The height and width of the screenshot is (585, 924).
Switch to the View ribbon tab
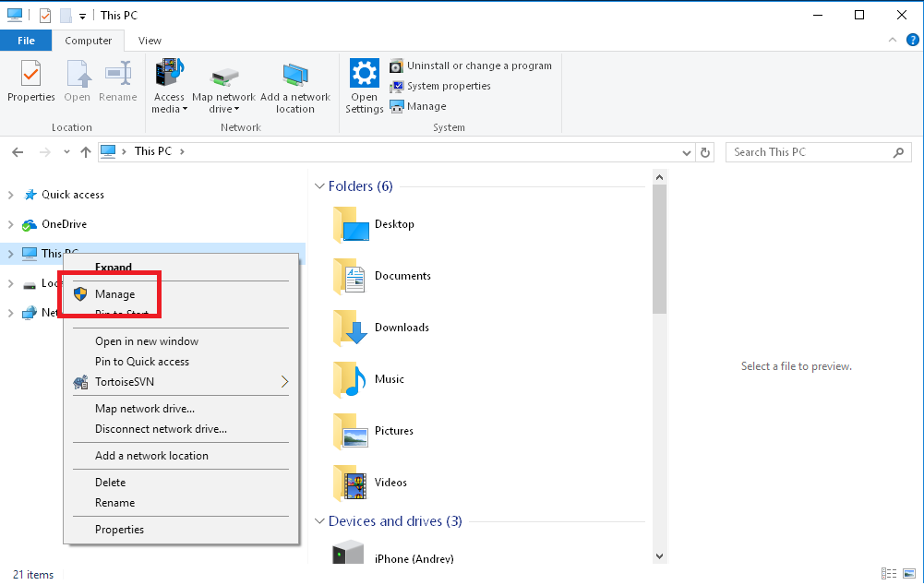pos(150,41)
